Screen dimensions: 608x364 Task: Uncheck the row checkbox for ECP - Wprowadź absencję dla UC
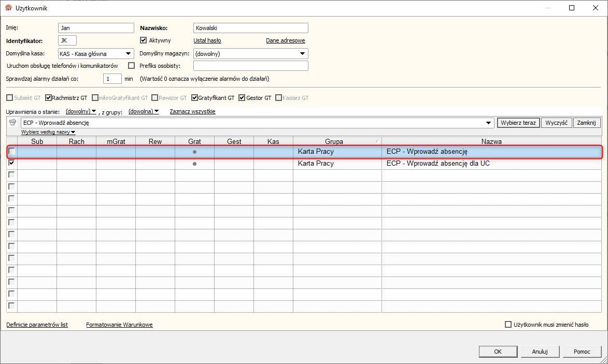(x=11, y=163)
